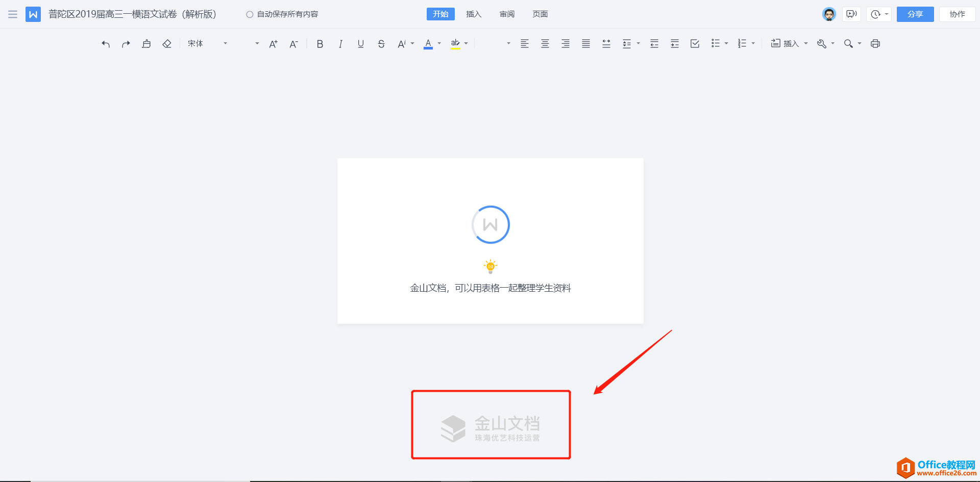Align text to the right
This screenshot has width=980, height=482.
coord(566,44)
